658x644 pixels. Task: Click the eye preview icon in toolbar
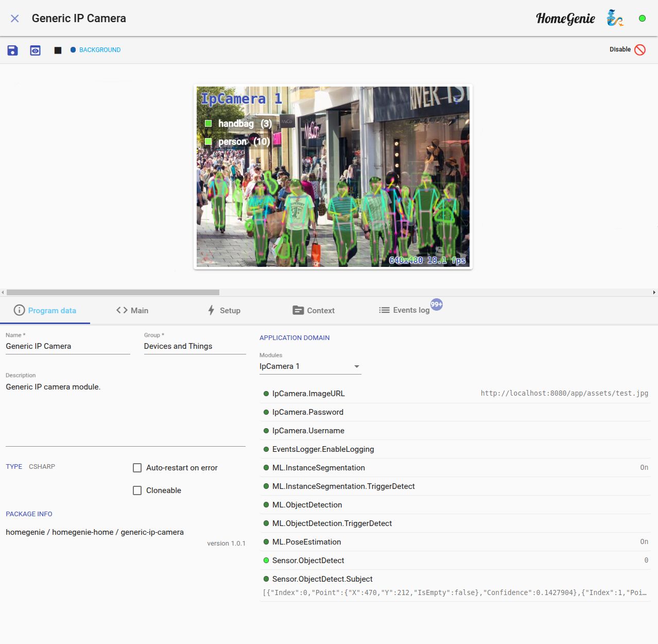[35, 50]
